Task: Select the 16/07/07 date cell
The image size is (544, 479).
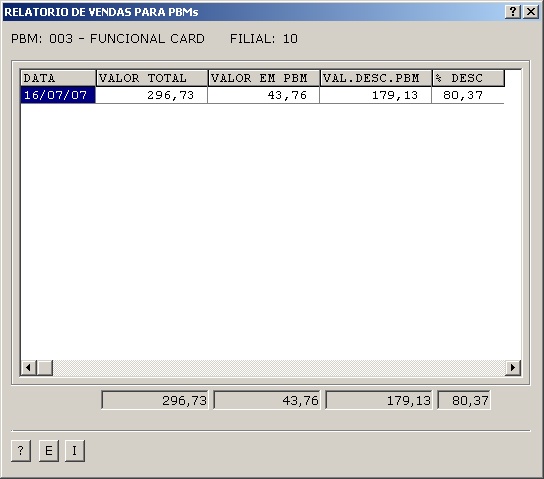Action: tap(58, 95)
